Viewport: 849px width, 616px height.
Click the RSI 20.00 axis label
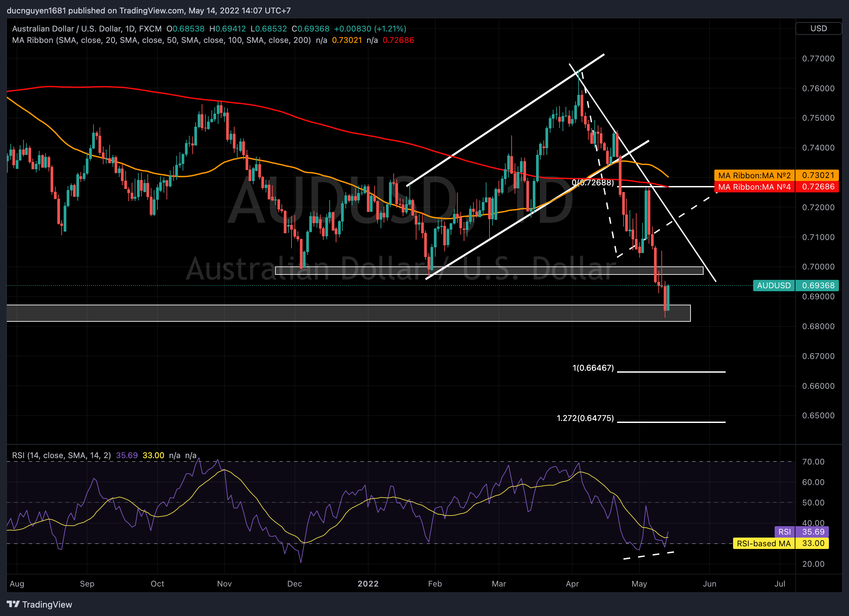coord(813,564)
